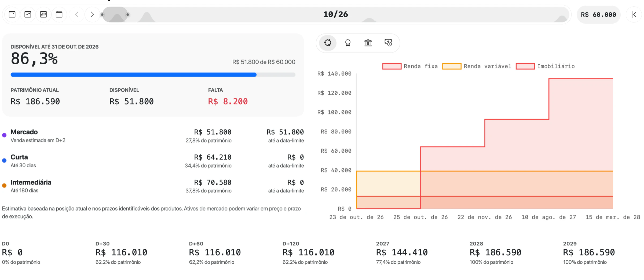The width and height of the screenshot is (644, 280).
Task: Click the red R$ 8.200 Falta value
Action: pyautogui.click(x=228, y=101)
